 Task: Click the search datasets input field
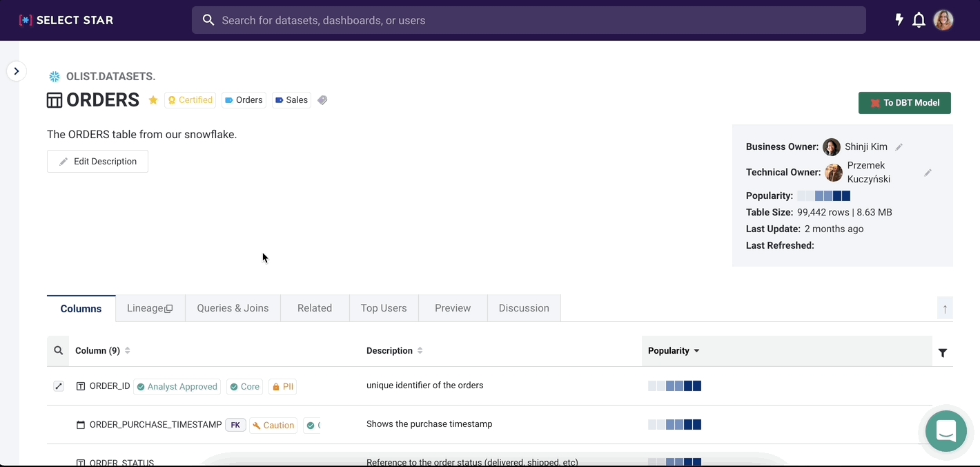tap(529, 20)
